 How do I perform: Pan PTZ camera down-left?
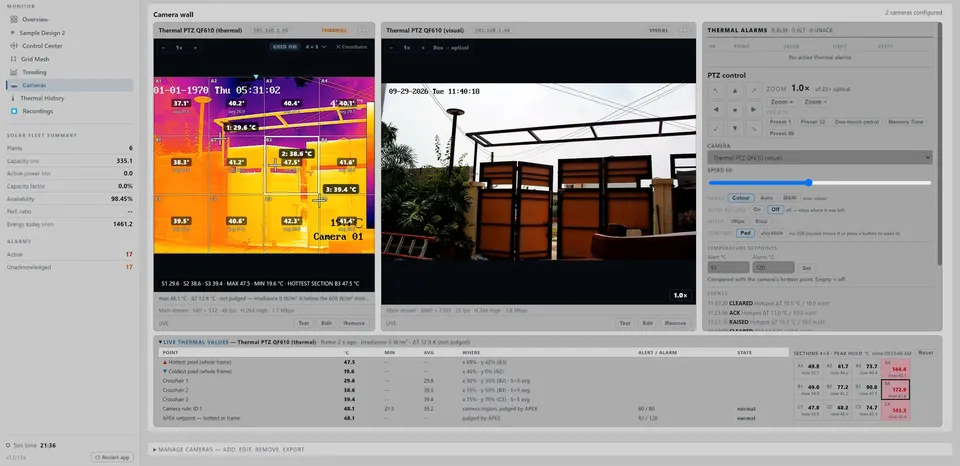pyautogui.click(x=714, y=129)
